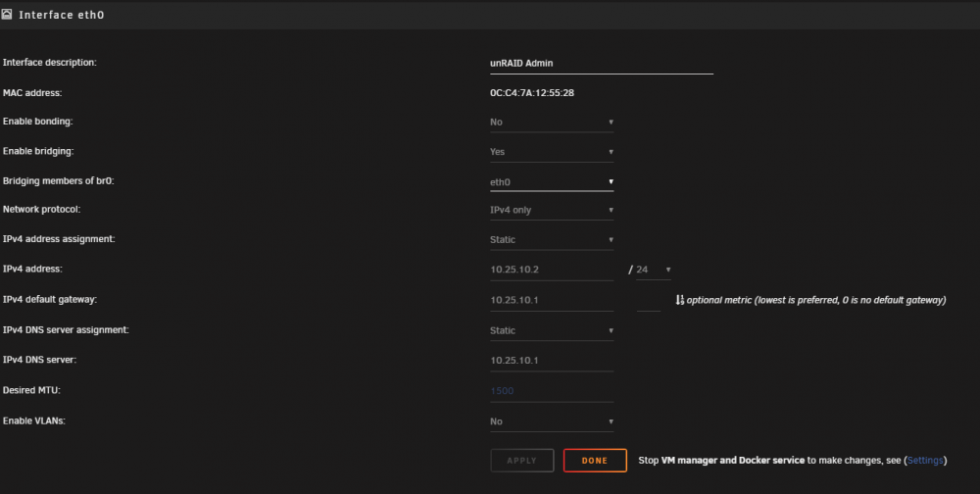
Task: Click the Apply button
Action: [x=522, y=461]
